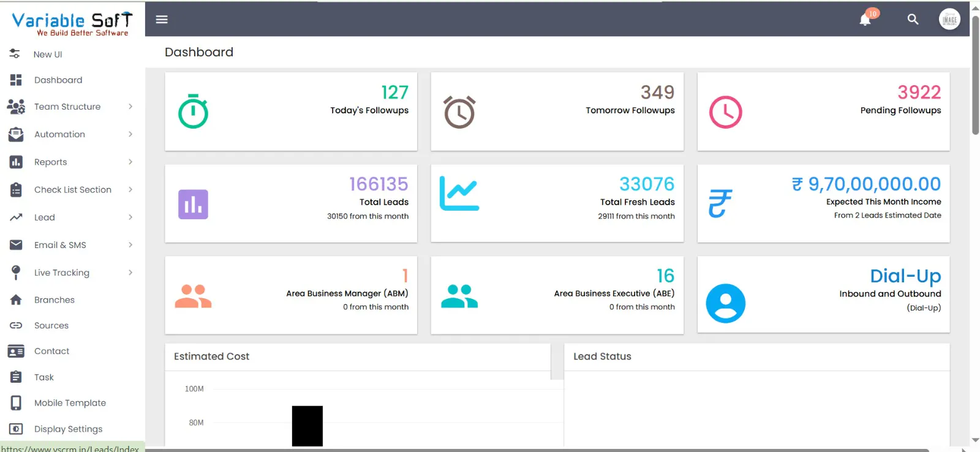Click the Team Structure people icon
Image resolution: width=980 pixels, height=452 pixels.
click(x=16, y=107)
